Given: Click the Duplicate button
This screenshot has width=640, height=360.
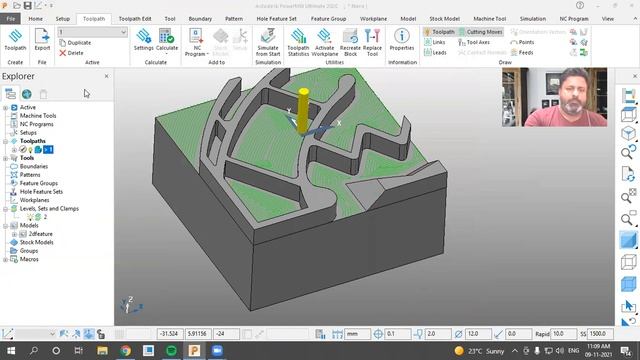Looking at the screenshot, I should [x=75, y=42].
